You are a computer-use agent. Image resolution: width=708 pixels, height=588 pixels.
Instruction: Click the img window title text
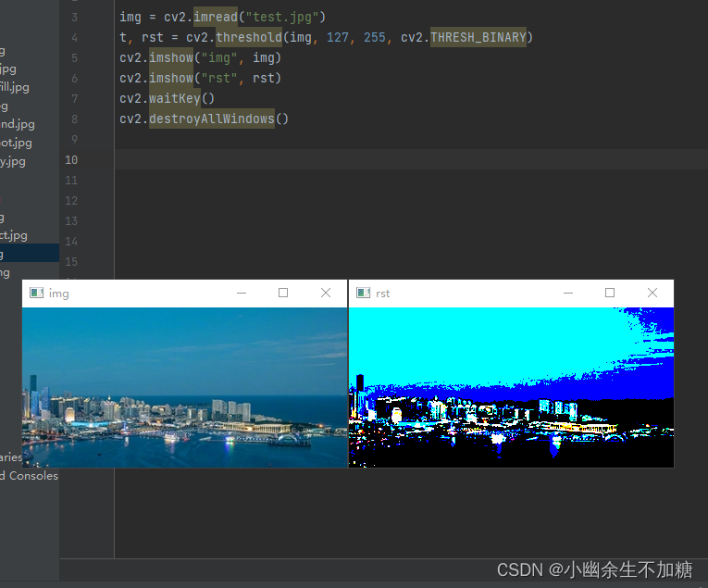coord(58,294)
